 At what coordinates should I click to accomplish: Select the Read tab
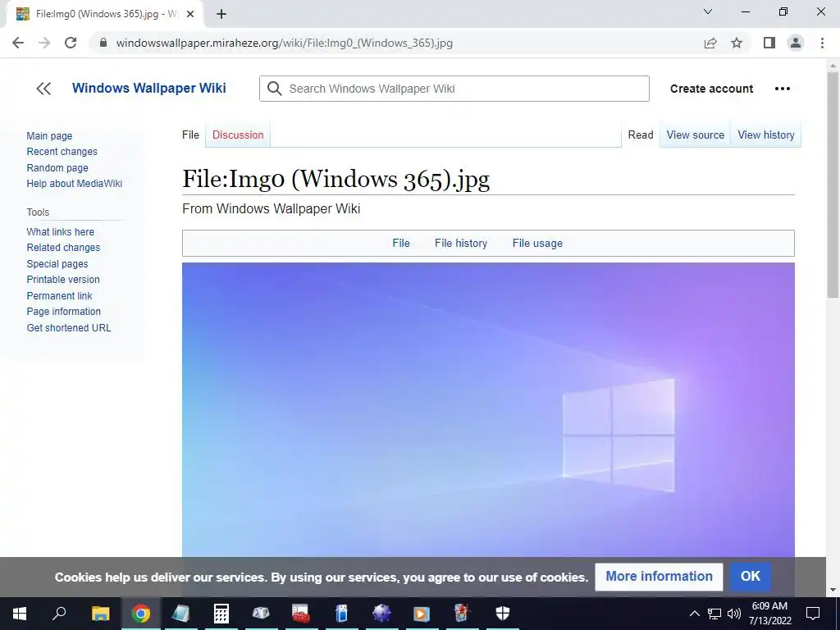click(640, 135)
